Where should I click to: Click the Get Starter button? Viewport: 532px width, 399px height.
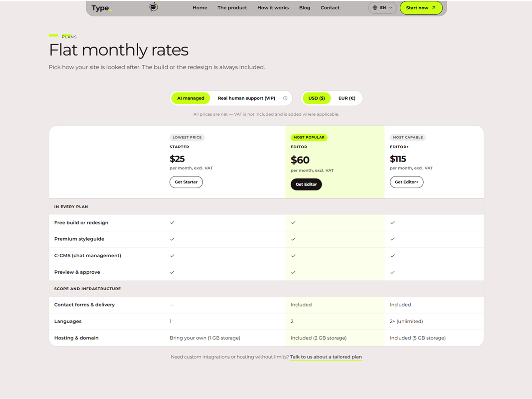tap(186, 182)
